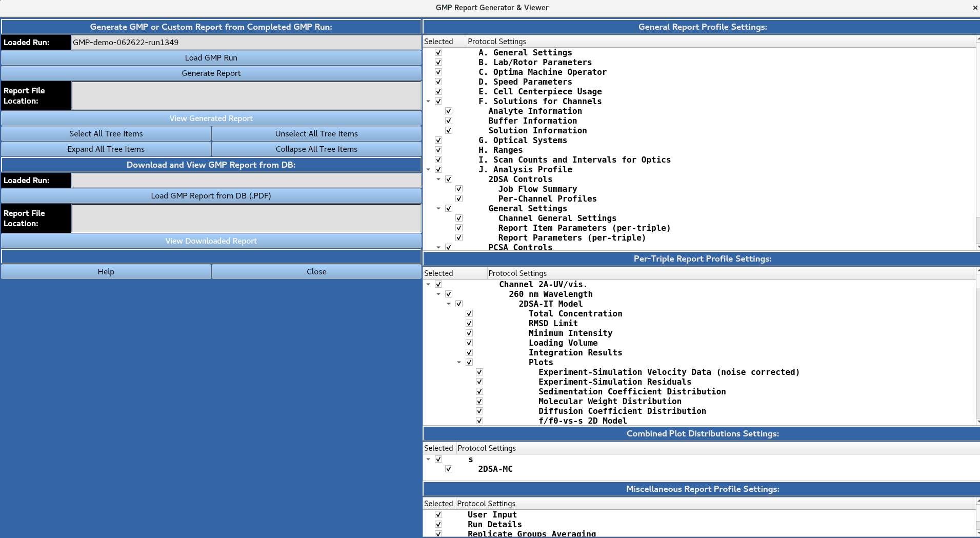Screen dimensions: 980x538
Task: Click the empty Report File Location field
Action: click(246, 95)
